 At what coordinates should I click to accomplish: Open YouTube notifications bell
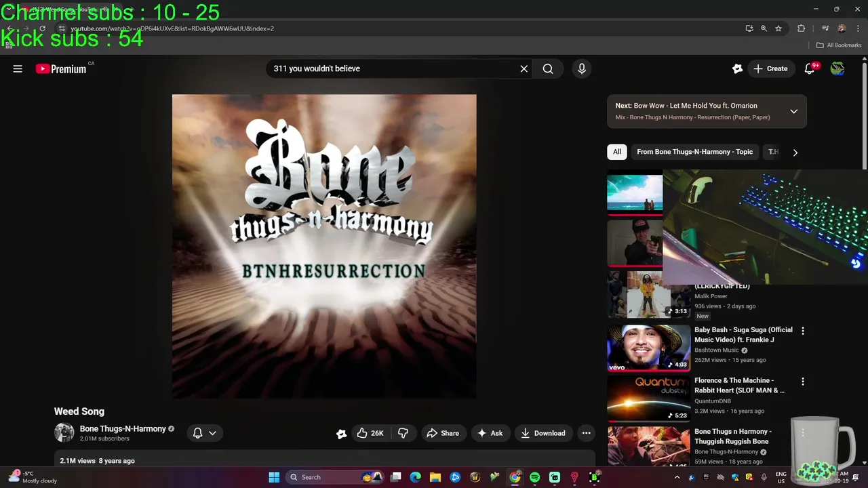(809, 68)
